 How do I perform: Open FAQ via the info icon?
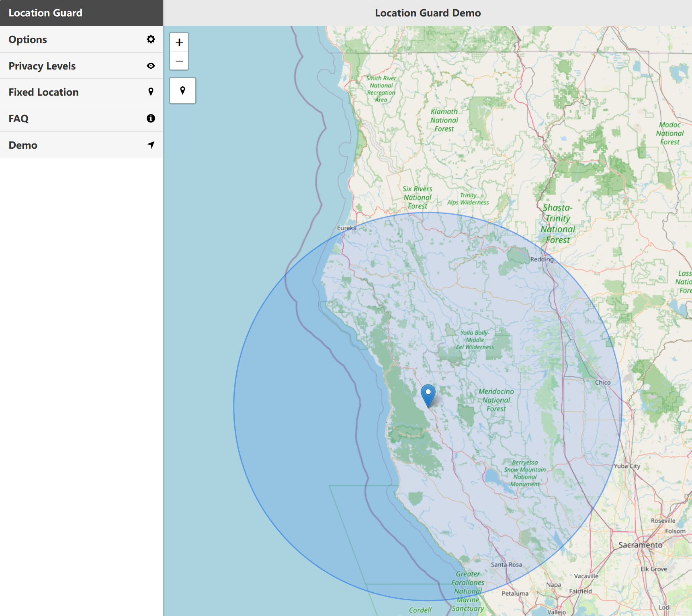point(151,118)
